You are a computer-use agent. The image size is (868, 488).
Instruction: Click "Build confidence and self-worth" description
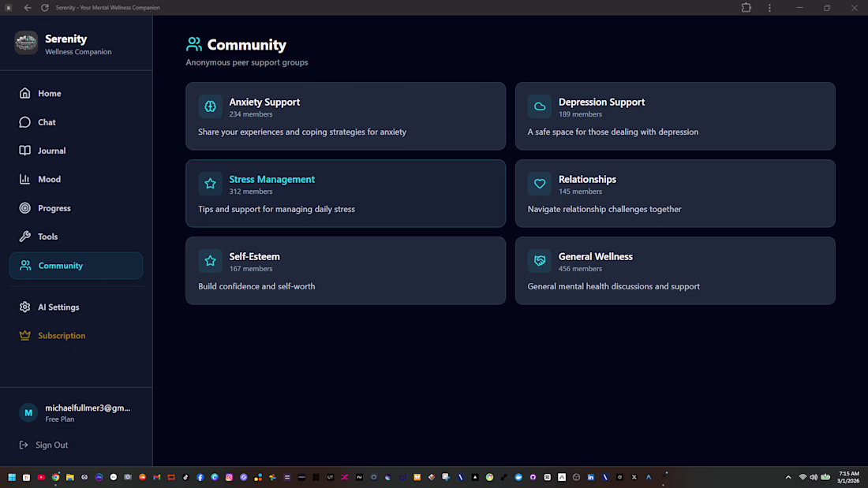tap(257, 287)
